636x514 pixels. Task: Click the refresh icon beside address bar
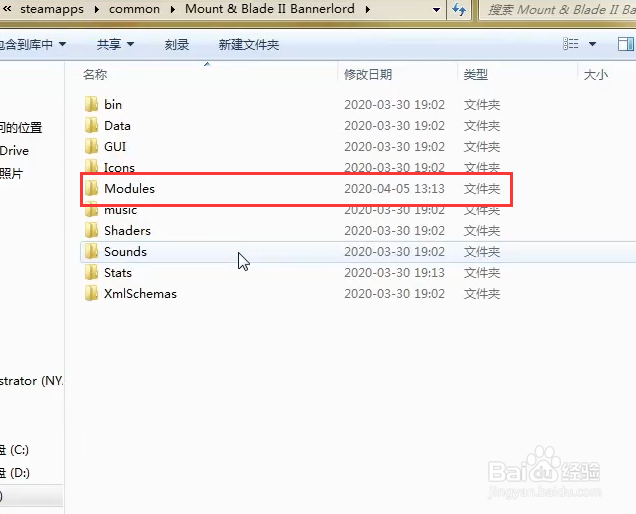[459, 9]
